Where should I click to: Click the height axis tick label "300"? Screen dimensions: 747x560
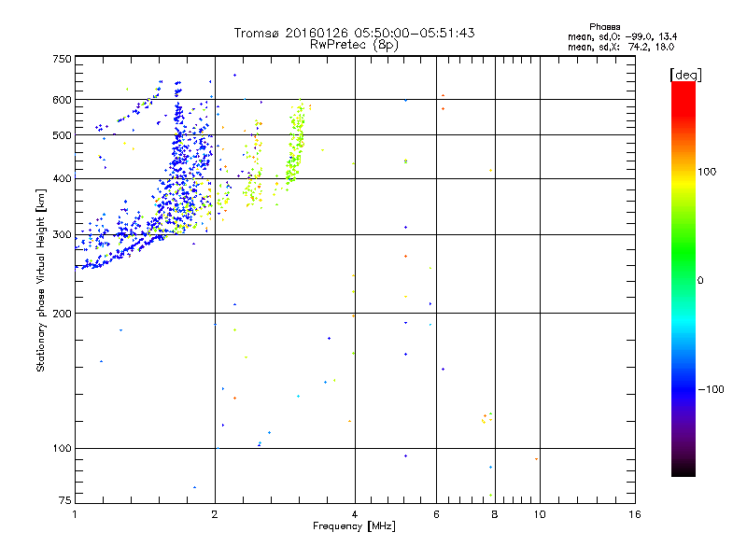click(x=62, y=235)
